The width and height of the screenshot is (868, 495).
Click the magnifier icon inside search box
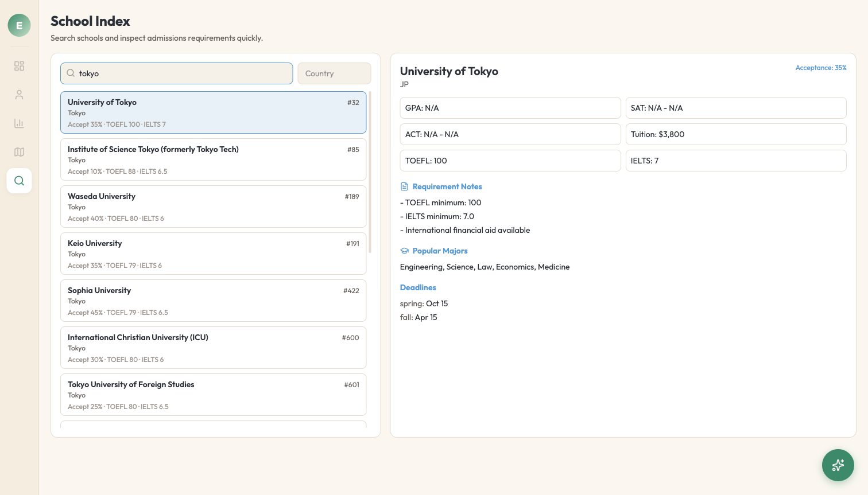pos(71,73)
